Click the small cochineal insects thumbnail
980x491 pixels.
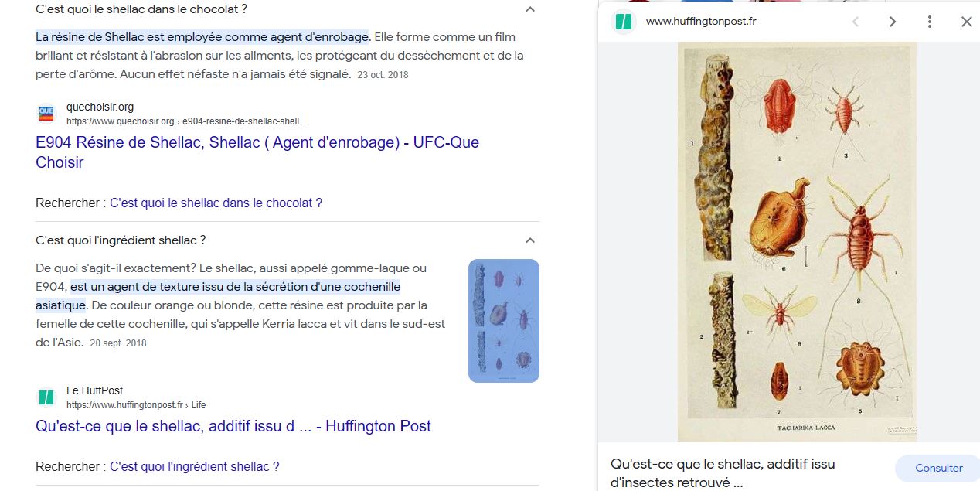coord(504,321)
